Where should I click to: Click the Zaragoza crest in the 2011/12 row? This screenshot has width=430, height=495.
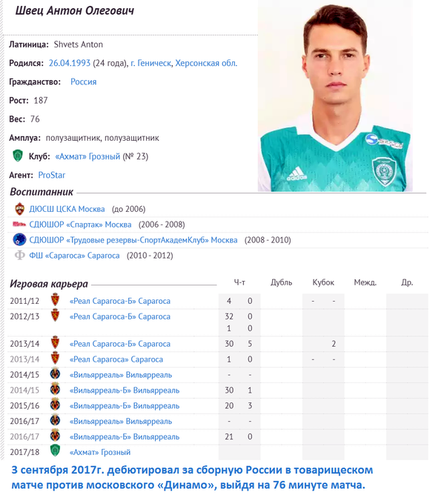tap(55, 300)
